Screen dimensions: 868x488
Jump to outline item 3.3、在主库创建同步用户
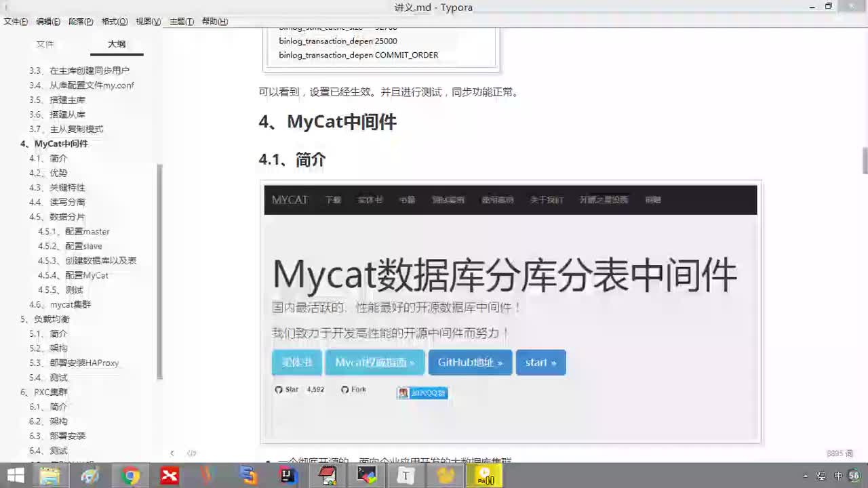[79, 70]
